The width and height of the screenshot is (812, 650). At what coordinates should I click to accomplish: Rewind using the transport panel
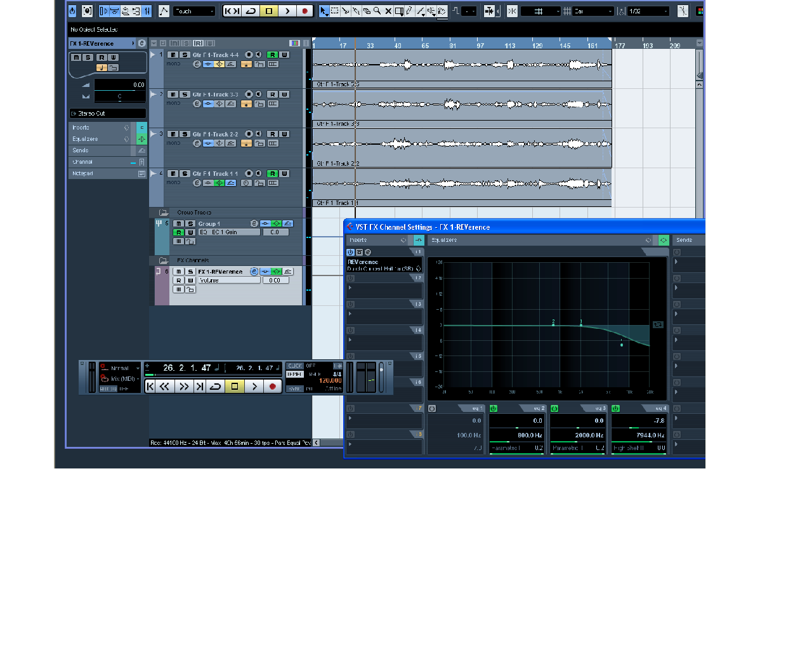click(x=164, y=386)
